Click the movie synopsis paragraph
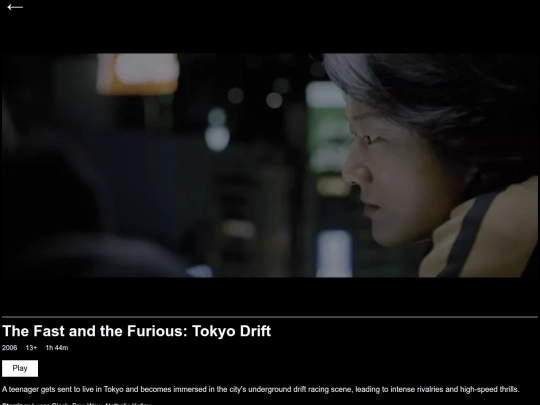The image size is (540, 405). [x=261, y=390]
